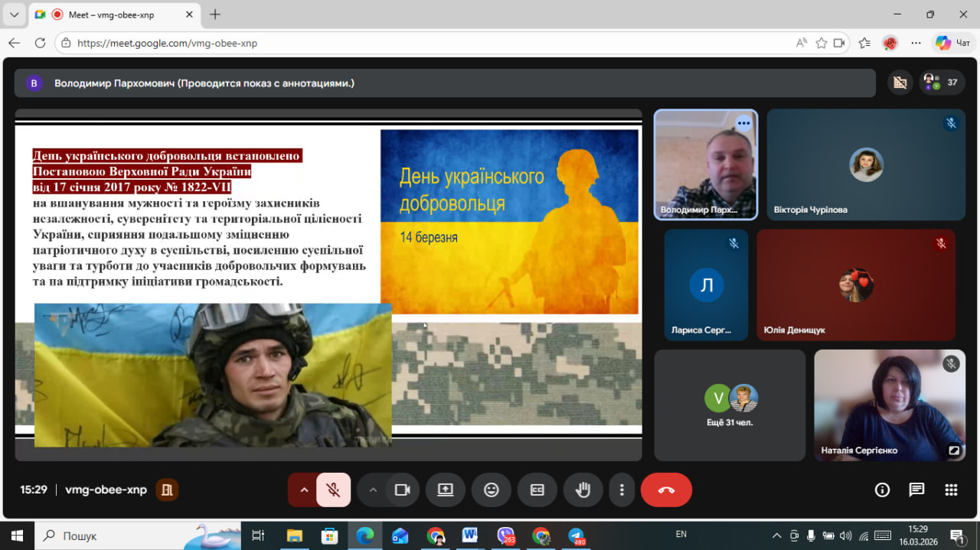
Task: Open Telegram from the Windows taskbar
Action: tap(576, 535)
